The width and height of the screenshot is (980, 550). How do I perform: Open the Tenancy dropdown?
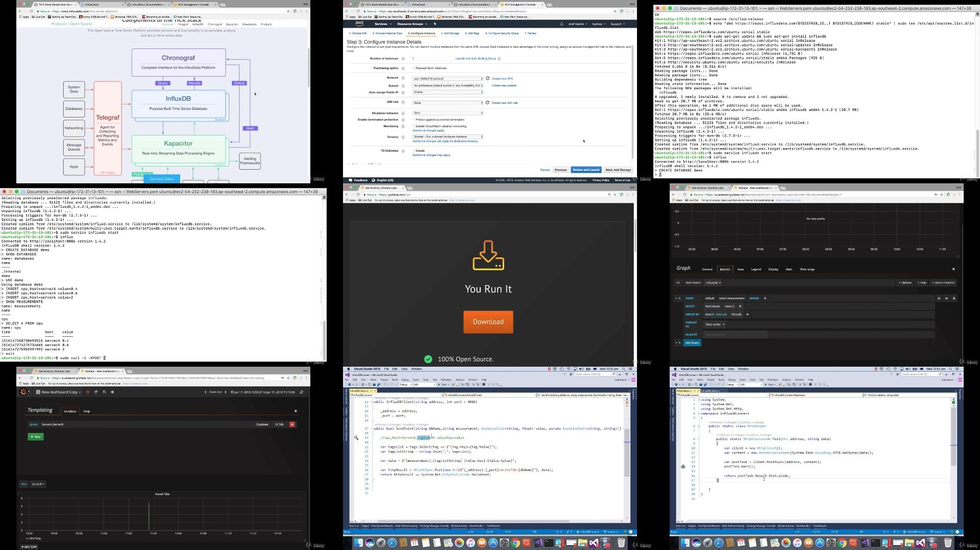click(448, 137)
